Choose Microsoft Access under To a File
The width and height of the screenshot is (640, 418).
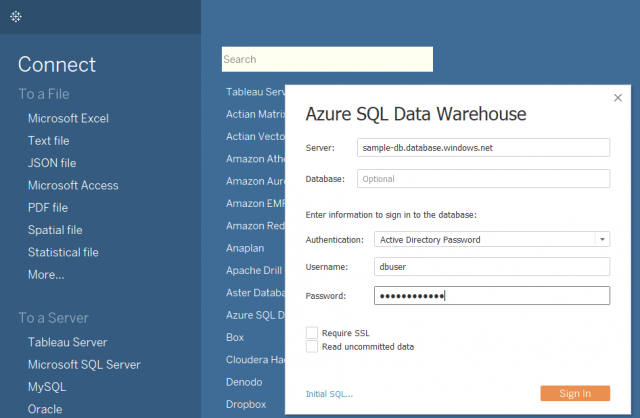pos(73,185)
